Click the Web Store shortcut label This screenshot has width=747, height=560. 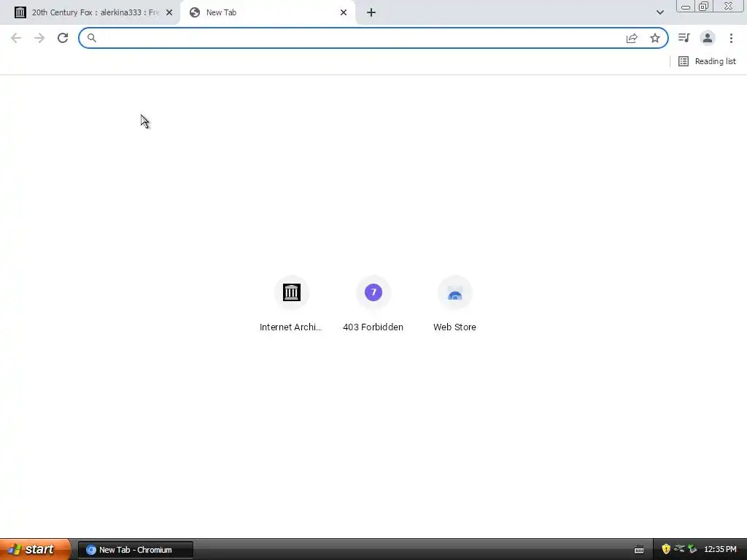click(454, 327)
